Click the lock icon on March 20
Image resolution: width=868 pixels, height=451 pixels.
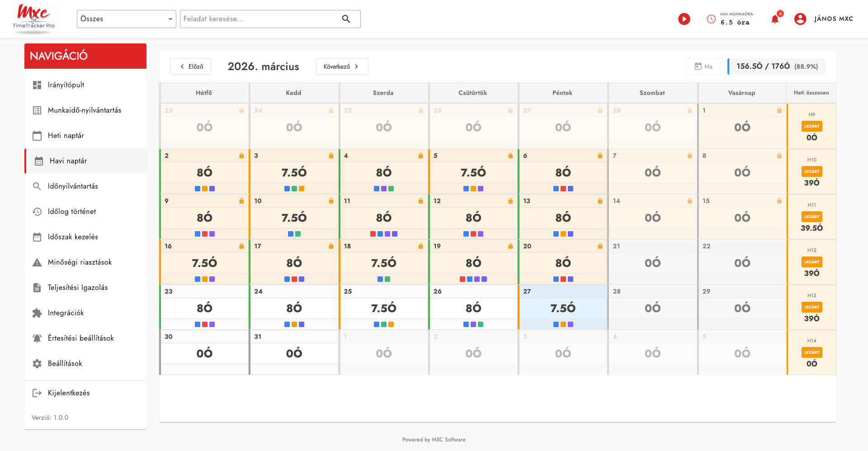point(600,246)
